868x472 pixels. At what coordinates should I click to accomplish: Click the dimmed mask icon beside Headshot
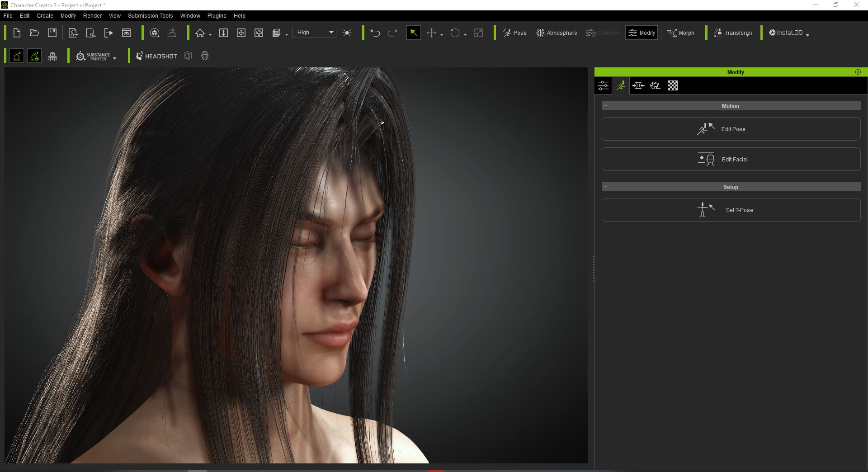[188, 56]
